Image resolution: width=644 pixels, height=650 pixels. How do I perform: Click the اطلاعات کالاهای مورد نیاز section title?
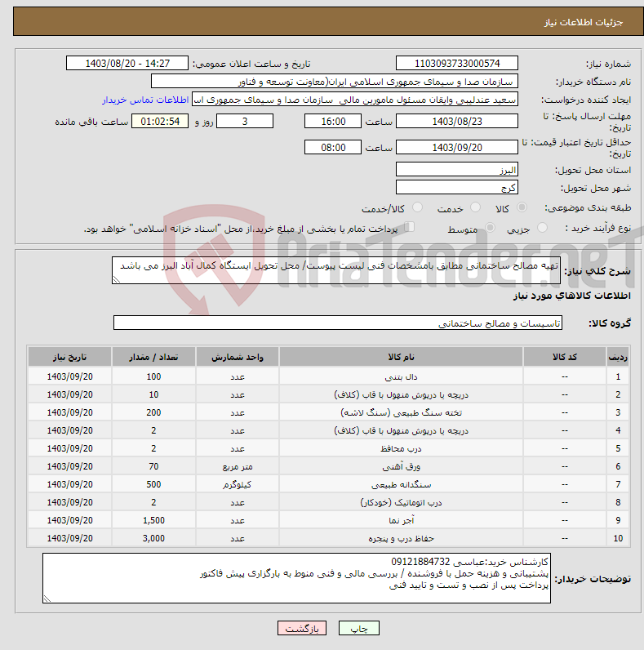click(x=572, y=296)
